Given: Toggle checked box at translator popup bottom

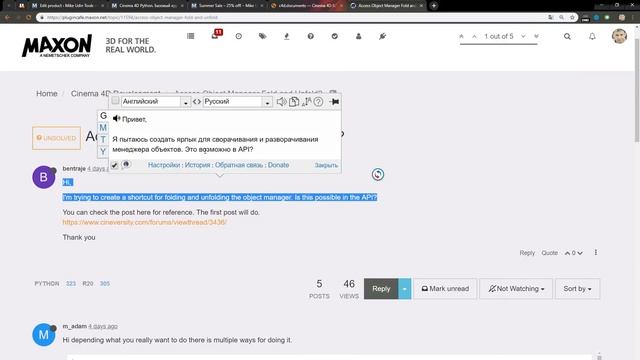Looking at the screenshot, I should [x=115, y=165].
